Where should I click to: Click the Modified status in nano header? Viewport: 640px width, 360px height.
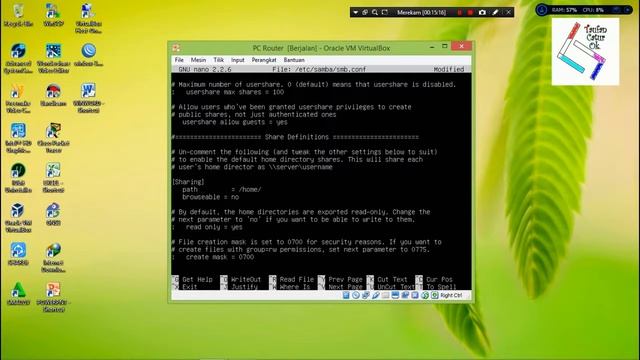point(449,69)
